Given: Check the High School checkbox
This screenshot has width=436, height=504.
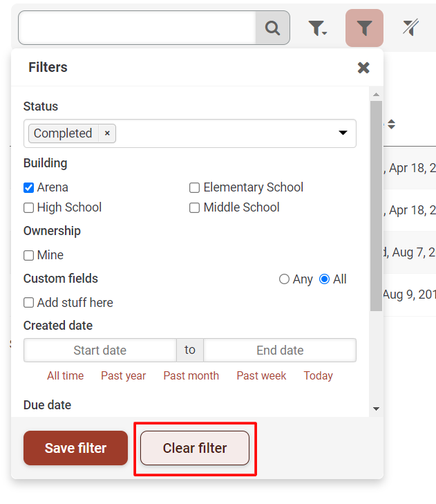Looking at the screenshot, I should click(28, 207).
